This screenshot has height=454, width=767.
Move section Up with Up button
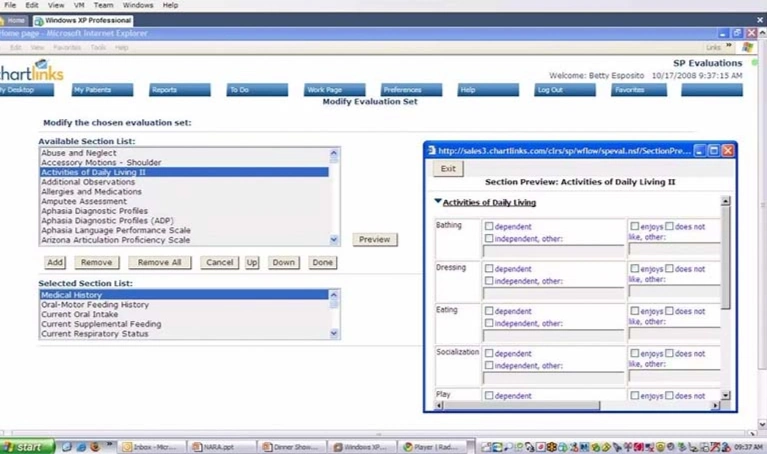252,262
